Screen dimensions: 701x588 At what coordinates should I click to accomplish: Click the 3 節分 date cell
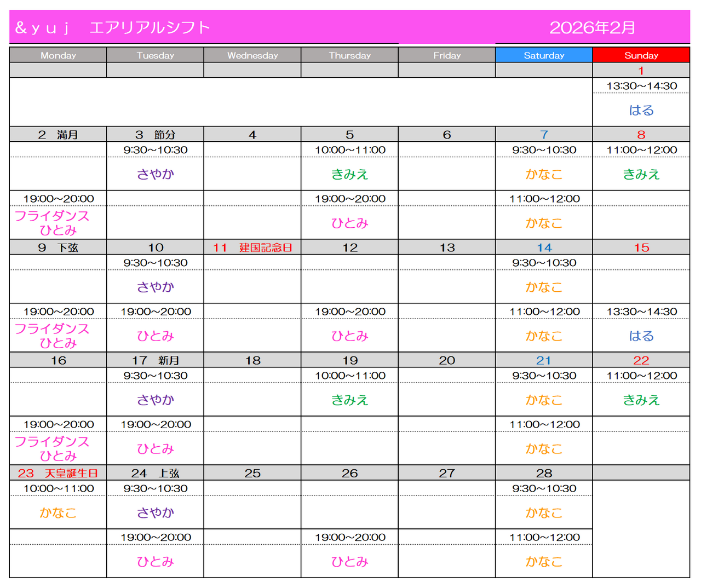(x=156, y=135)
